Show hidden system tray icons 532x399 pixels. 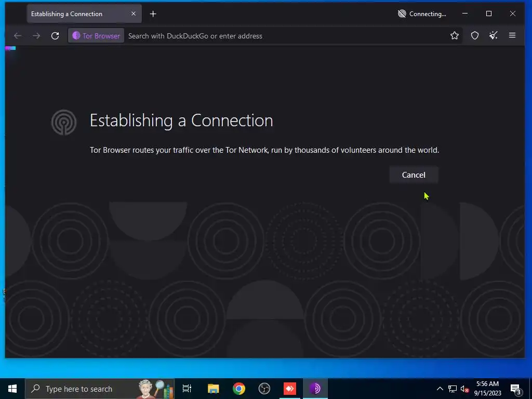[x=440, y=389]
